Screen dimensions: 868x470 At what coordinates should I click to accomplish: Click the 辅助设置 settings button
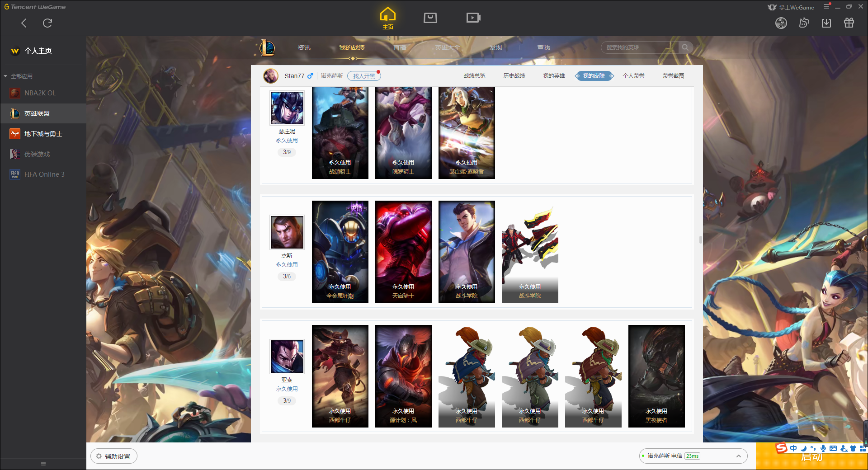(114, 456)
